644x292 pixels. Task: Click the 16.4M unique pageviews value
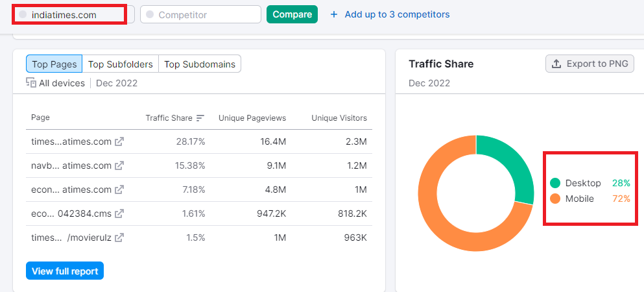coord(274,141)
